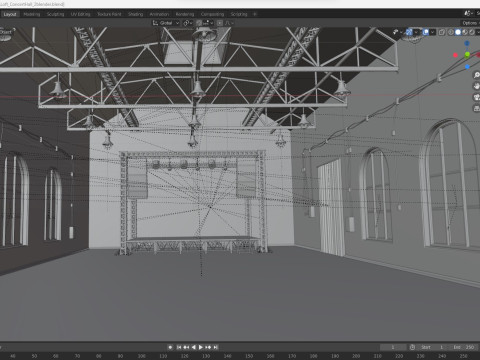
Task: Open proportional editing falloff dropdown
Action: [229, 23]
